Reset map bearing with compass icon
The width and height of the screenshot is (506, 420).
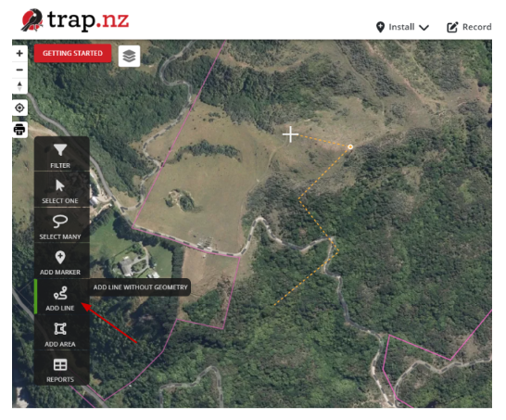pos(19,86)
